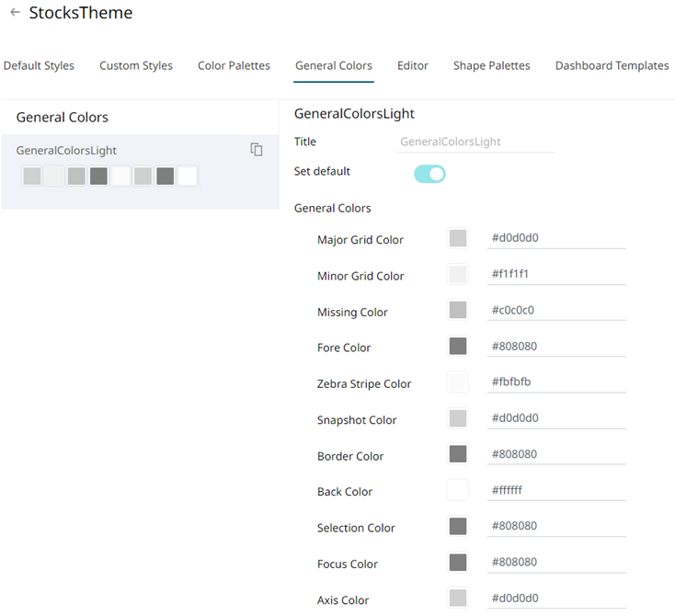Select the Shape Palettes tab
Image resolution: width=675 pixels, height=616 pixels.
tap(491, 66)
